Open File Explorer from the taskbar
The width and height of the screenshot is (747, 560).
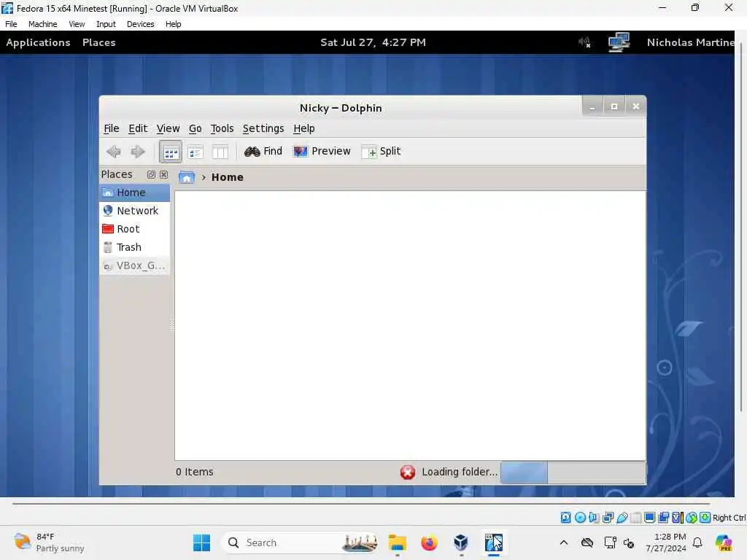397,542
